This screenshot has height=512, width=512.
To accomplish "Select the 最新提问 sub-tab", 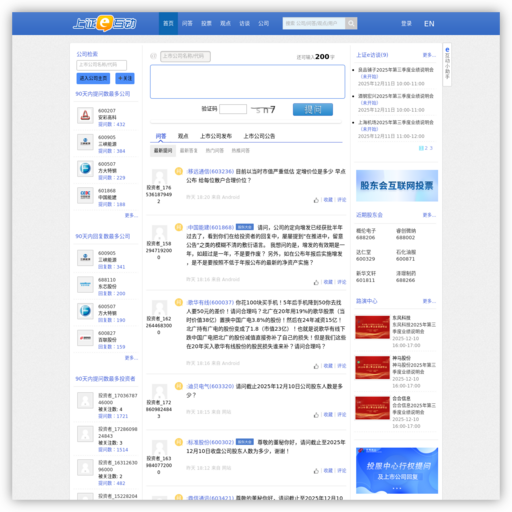I will [163, 151].
